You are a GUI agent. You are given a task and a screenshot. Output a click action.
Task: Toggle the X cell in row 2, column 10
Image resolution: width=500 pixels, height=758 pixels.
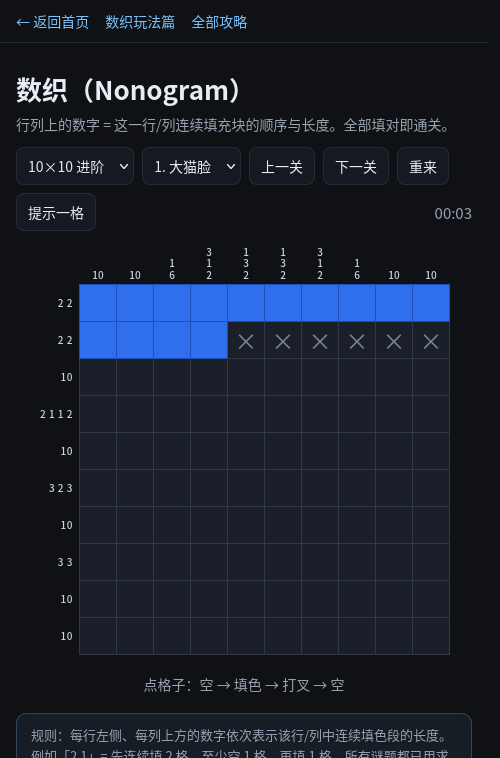point(431,340)
